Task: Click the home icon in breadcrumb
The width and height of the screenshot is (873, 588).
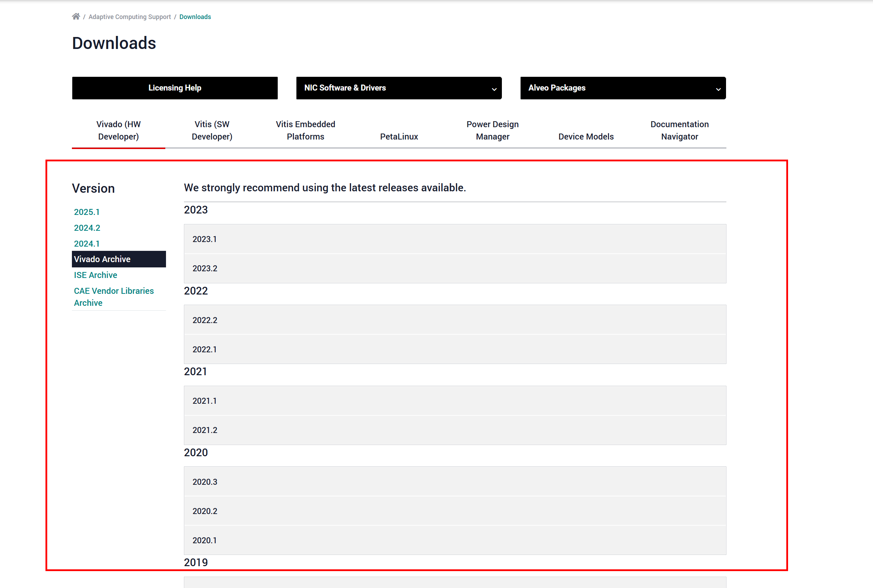Action: point(76,17)
